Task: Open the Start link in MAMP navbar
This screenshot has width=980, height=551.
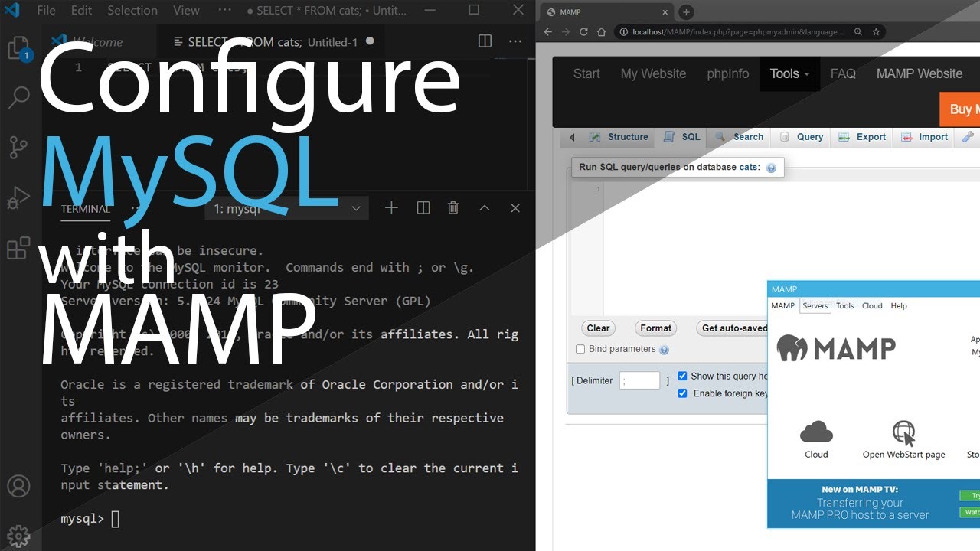Action: [586, 73]
